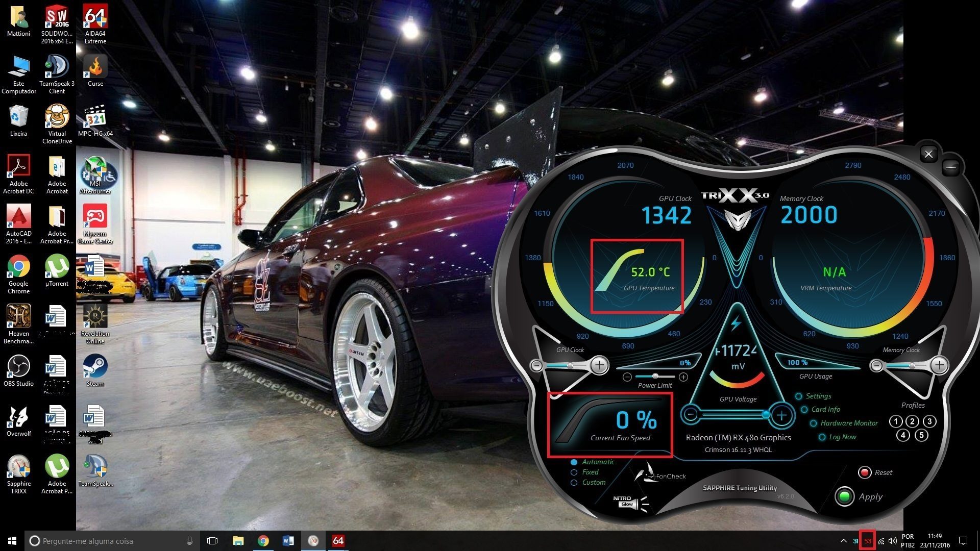Screen dimensions: 980x551
Task: Open TeamSpeak 3 Client shortcut
Action: point(57,74)
